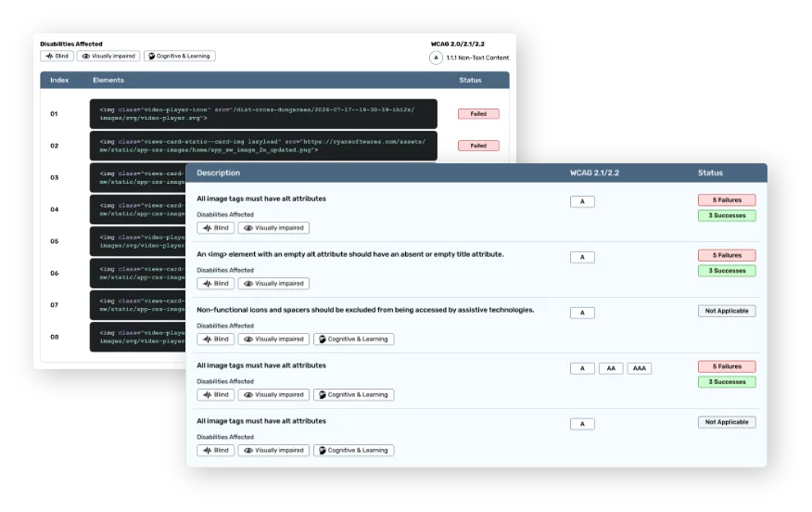812x512 pixels.
Task: Select the code block in row 06
Action: 138,273
